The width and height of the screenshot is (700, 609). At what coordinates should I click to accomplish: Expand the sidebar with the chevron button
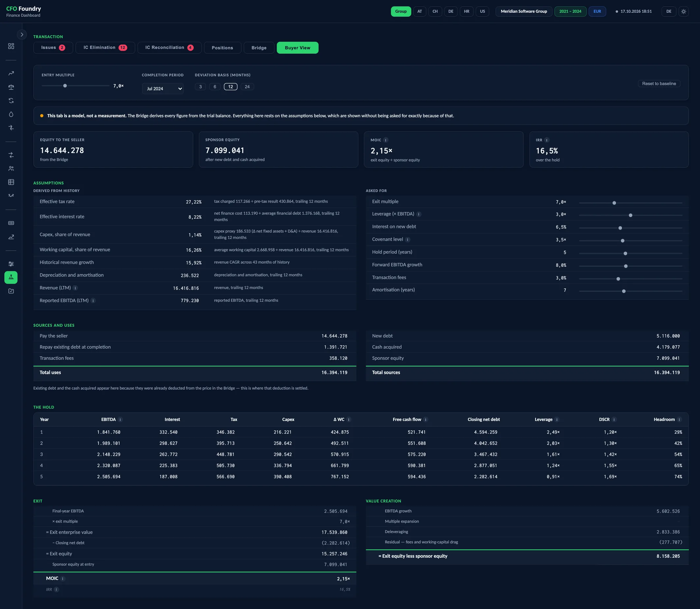point(22,34)
